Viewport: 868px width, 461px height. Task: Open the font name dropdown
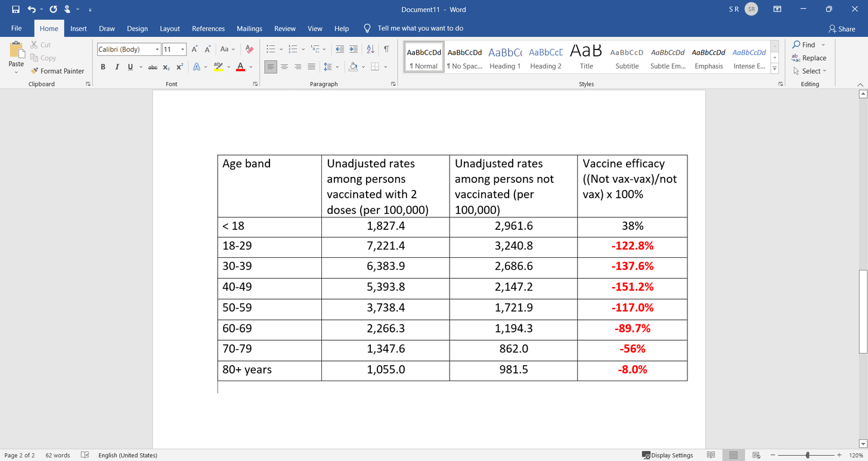(157, 49)
